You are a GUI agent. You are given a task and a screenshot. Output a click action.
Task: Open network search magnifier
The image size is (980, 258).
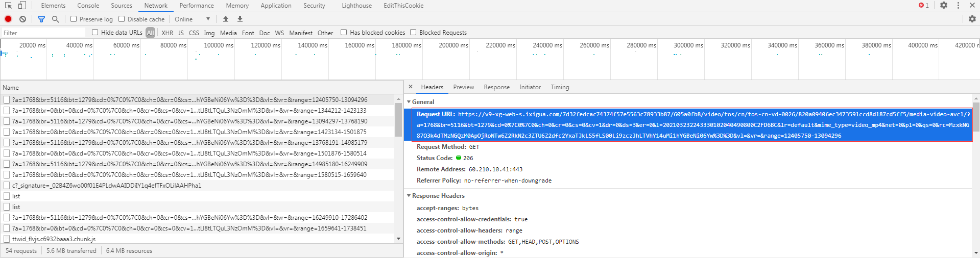click(x=55, y=19)
